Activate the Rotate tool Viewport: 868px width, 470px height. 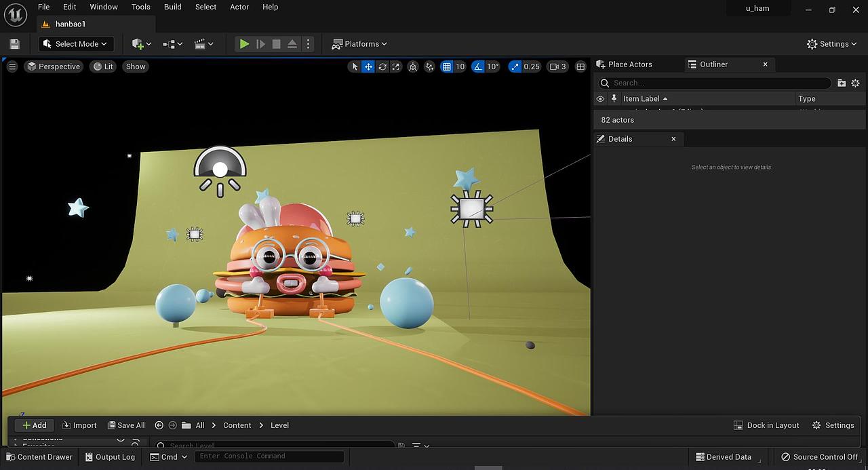coord(382,66)
